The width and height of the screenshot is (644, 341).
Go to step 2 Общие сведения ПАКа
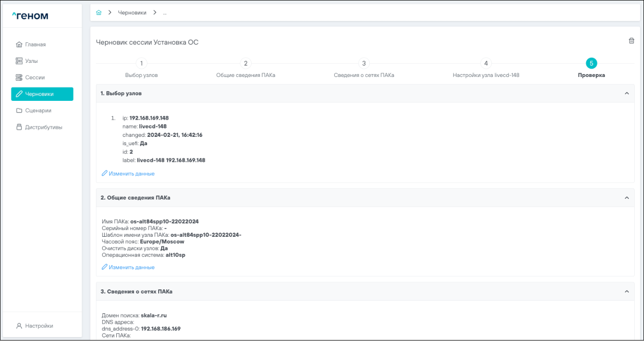coord(246,63)
